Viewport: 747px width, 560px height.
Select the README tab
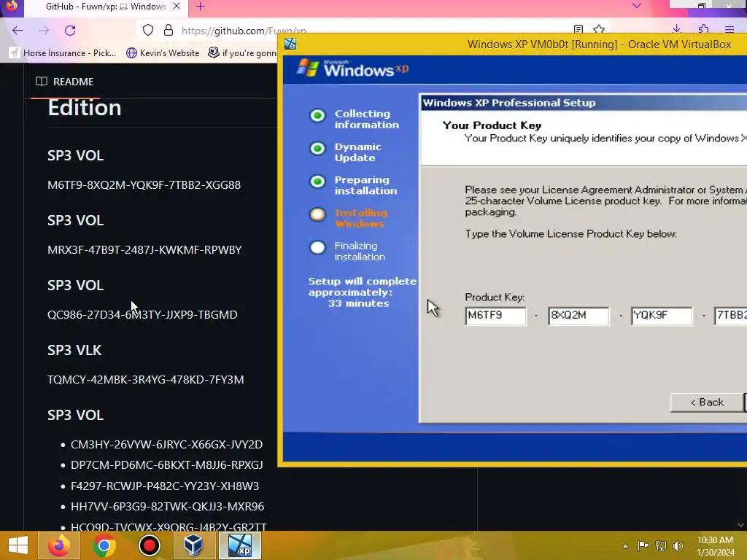tap(65, 82)
